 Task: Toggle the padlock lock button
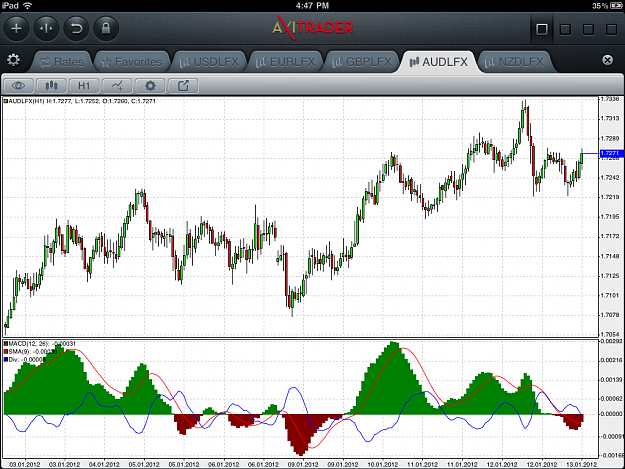pos(106,29)
